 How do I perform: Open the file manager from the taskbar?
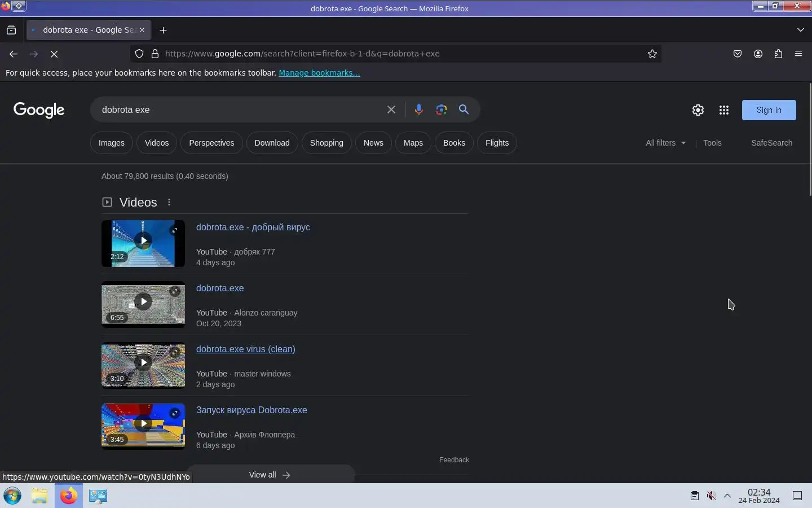click(x=39, y=496)
